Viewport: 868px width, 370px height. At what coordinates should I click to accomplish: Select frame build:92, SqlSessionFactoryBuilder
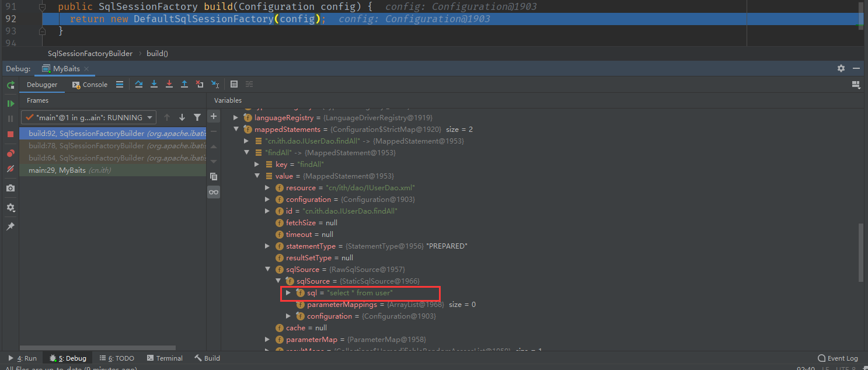(x=113, y=134)
